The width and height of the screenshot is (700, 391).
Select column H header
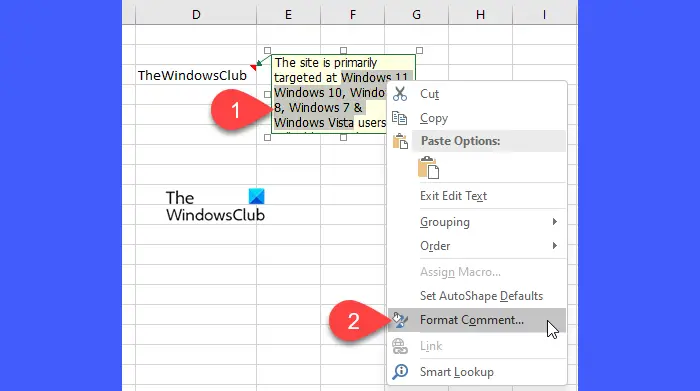tap(480, 14)
